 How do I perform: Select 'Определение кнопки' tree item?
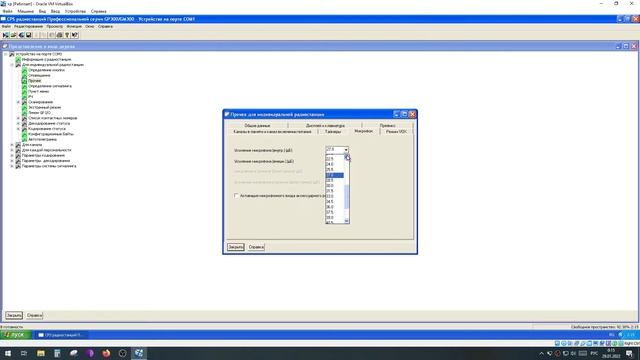pyautogui.click(x=46, y=70)
